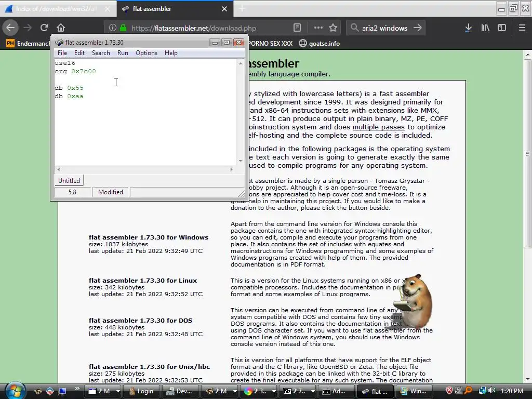Open the Endermanch bookmark
The height and width of the screenshot is (399, 532).
(28, 44)
